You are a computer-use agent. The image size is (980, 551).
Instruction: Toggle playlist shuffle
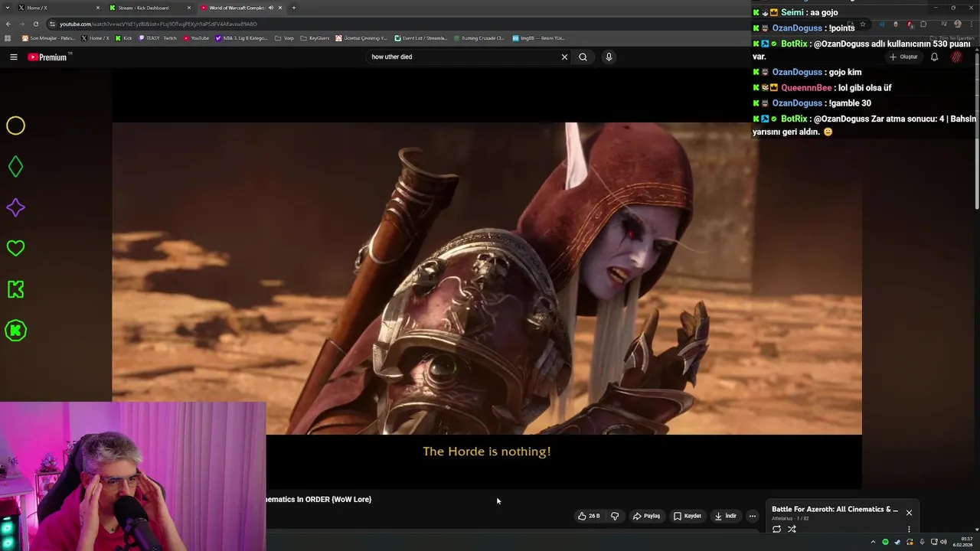[792, 529]
